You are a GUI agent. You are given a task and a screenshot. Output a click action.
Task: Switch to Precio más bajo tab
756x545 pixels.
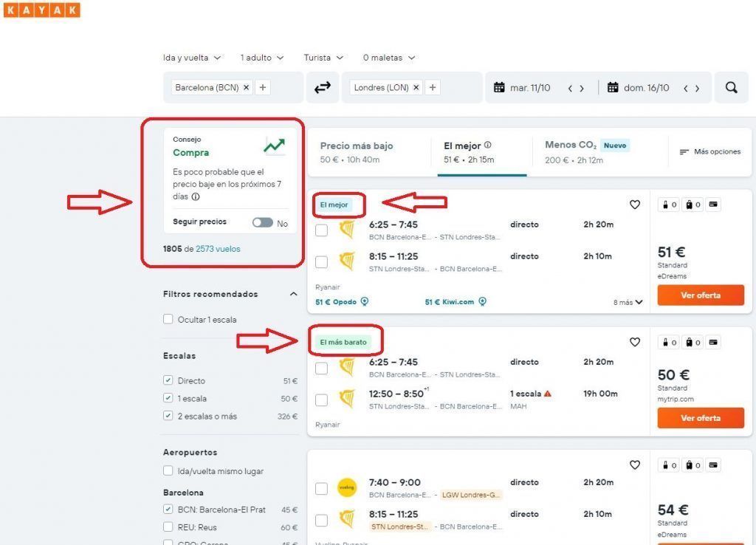coord(357,152)
